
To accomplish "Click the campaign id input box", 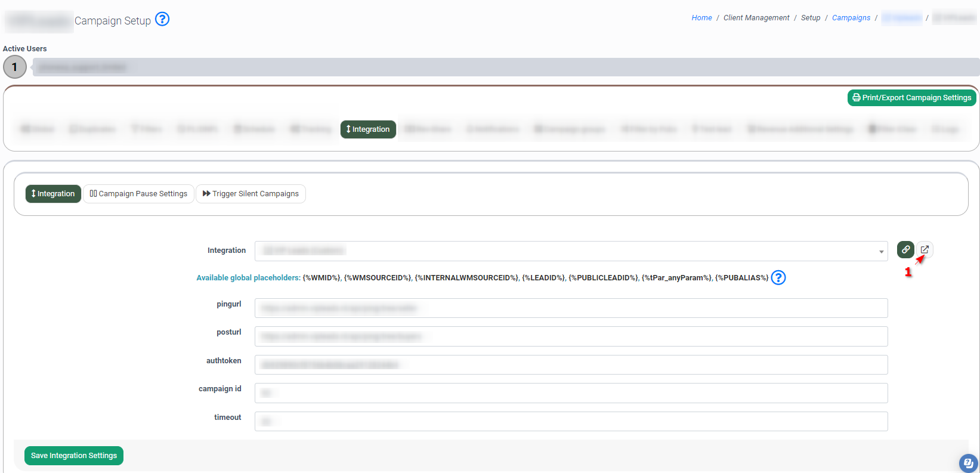I will tap(571, 393).
